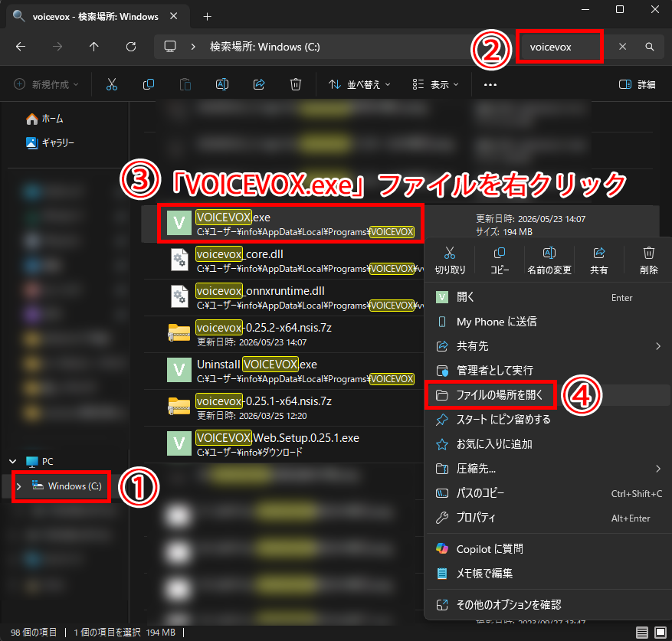Switch to large thumbnails view in the status bar
Image resolution: width=672 pixels, height=641 pixels.
(660, 632)
